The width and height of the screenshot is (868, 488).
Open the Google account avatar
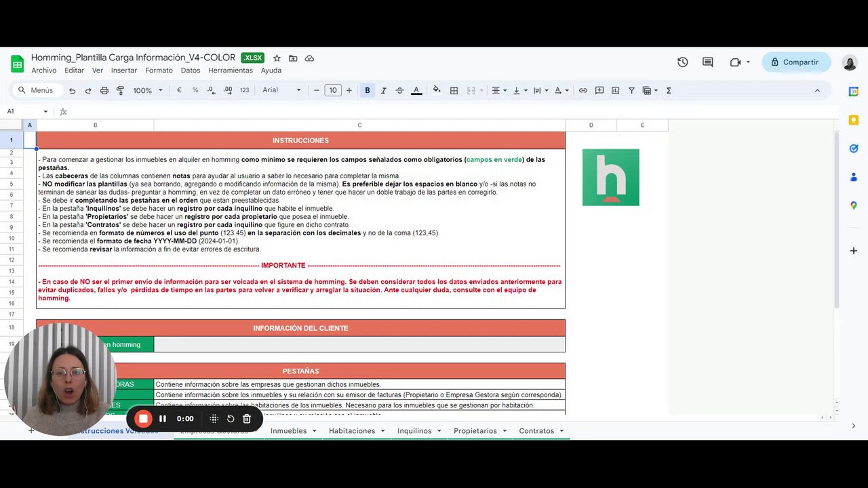pos(850,62)
